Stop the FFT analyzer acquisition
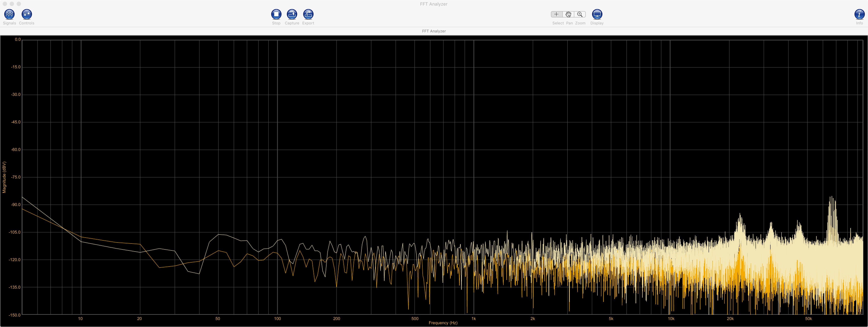Screen dimensions: 868x327 click(x=276, y=14)
